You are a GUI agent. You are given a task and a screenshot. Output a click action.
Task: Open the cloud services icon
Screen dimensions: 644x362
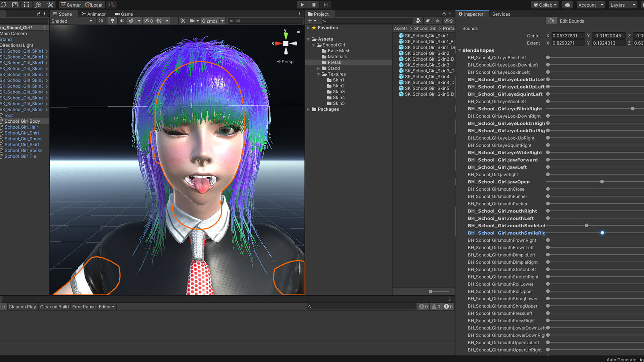pos(568,5)
